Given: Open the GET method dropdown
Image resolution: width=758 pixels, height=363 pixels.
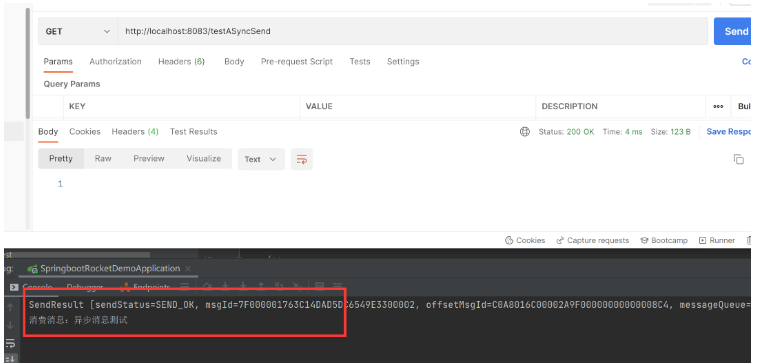Looking at the screenshot, I should (x=78, y=31).
